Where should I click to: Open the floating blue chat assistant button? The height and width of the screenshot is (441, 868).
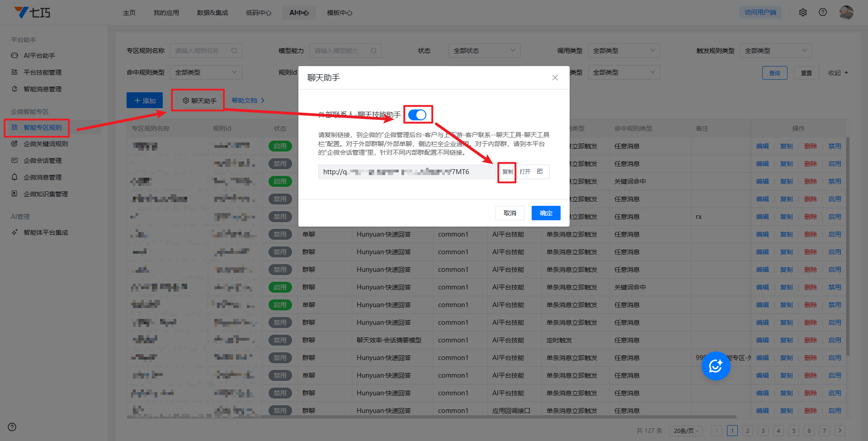[716, 366]
